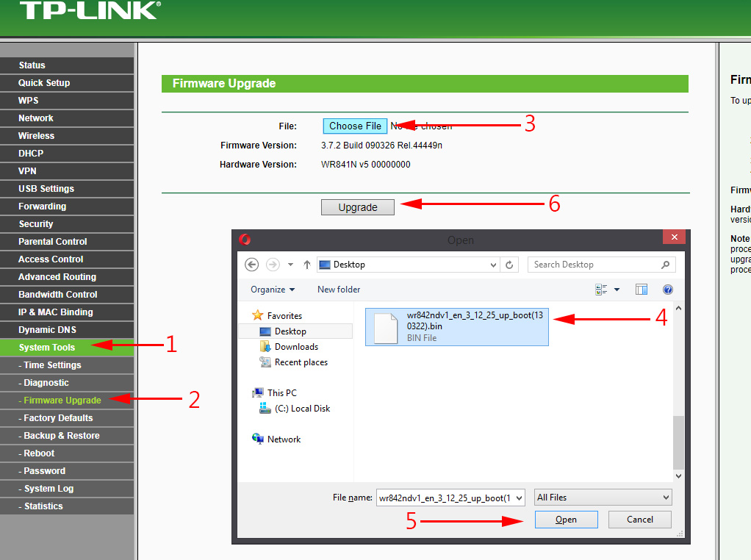
Task: Click the Network globe icon
Action: pyautogui.click(x=258, y=439)
